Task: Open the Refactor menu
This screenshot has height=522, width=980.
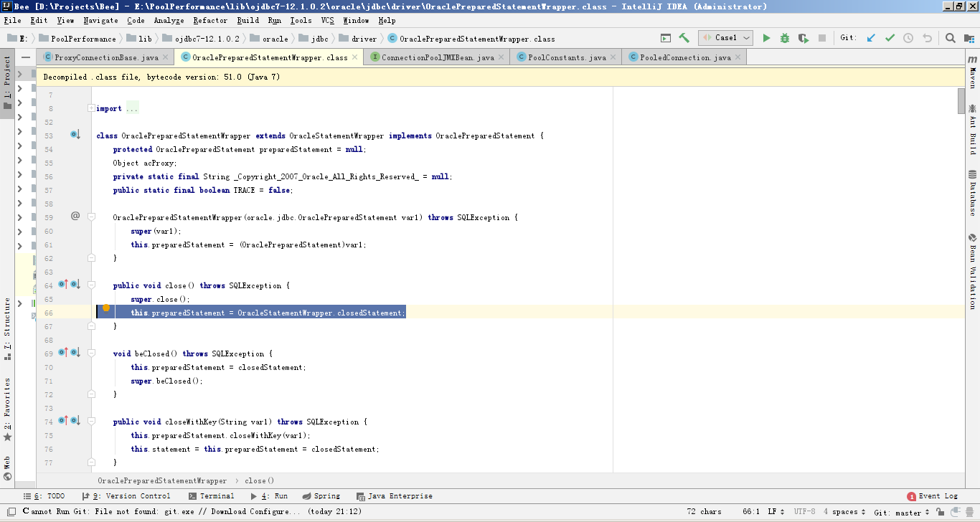Action: 210,21
